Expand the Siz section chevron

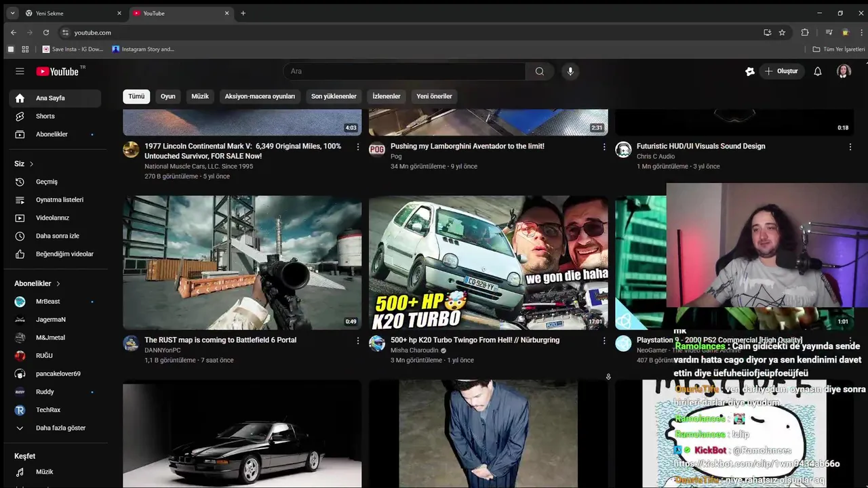[31, 164]
